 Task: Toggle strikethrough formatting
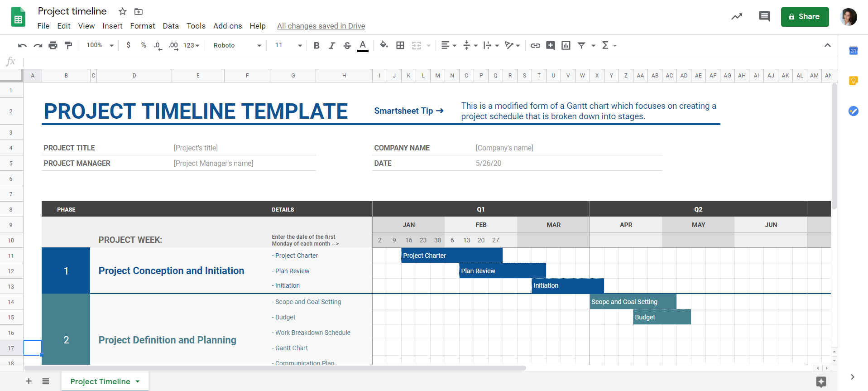[x=347, y=45]
